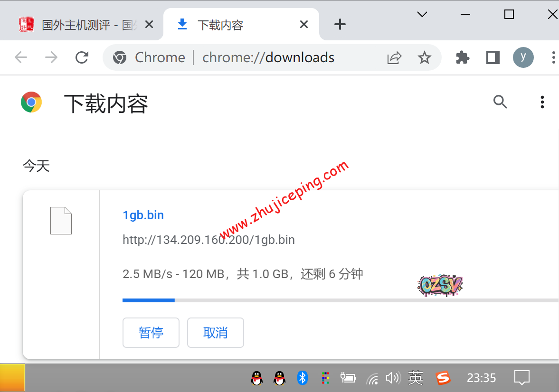The height and width of the screenshot is (392, 559).
Task: Open downloads page three-dot menu
Action: pos(542,102)
